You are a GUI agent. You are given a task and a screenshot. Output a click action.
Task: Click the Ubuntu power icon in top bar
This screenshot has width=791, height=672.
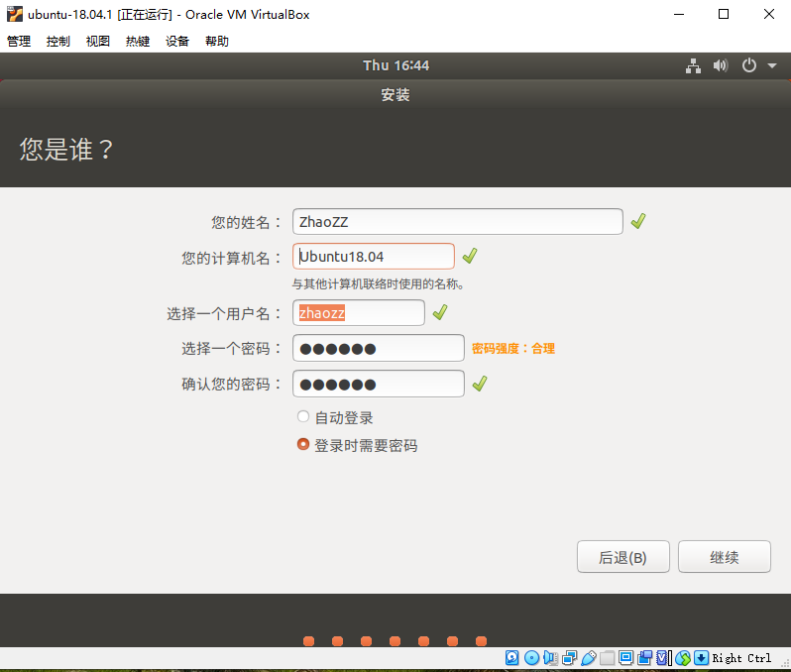(749, 65)
